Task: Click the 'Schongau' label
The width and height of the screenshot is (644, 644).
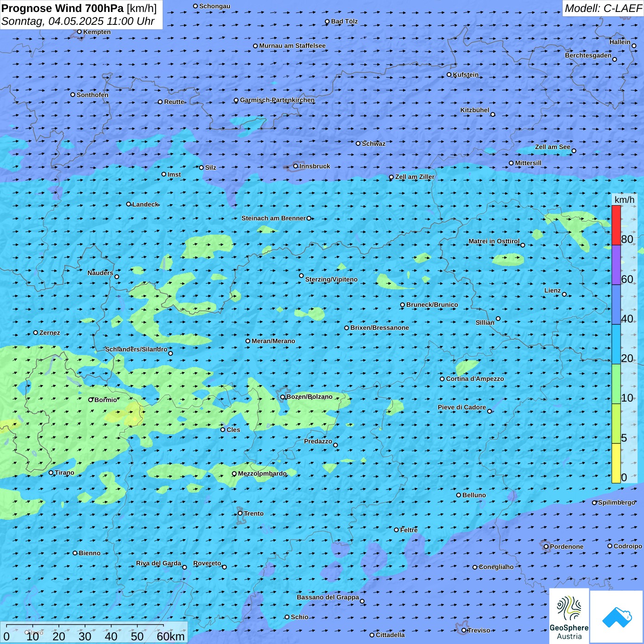Action: coord(214,6)
